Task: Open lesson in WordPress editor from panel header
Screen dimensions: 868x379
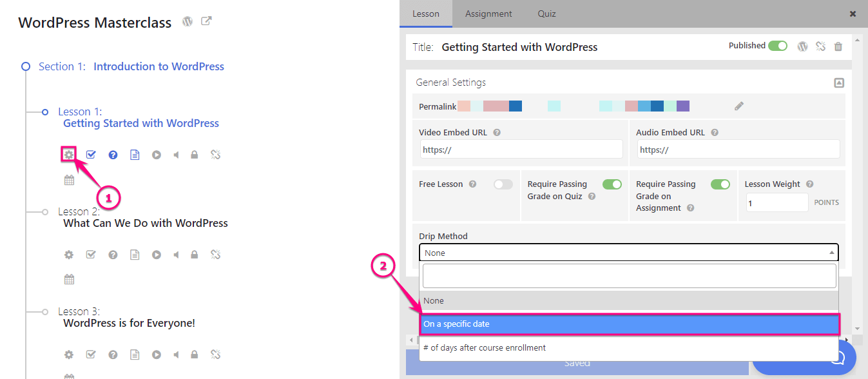Action: click(802, 46)
